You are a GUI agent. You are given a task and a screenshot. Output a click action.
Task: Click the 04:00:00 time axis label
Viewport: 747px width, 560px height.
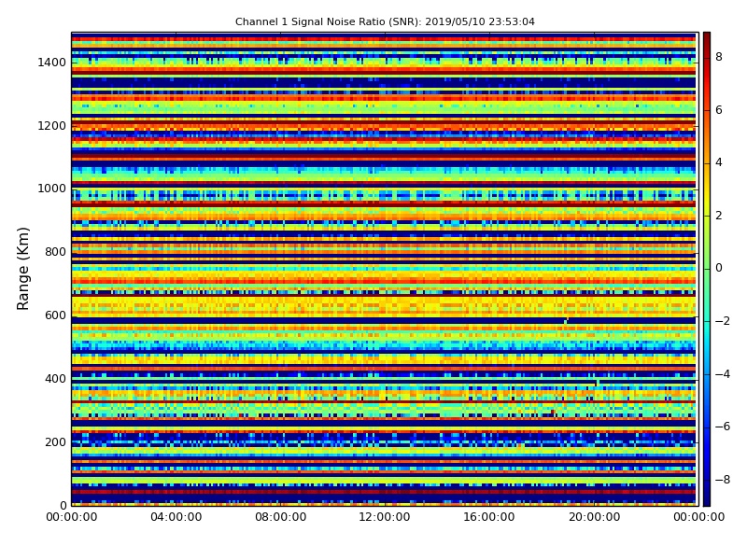tap(176, 517)
